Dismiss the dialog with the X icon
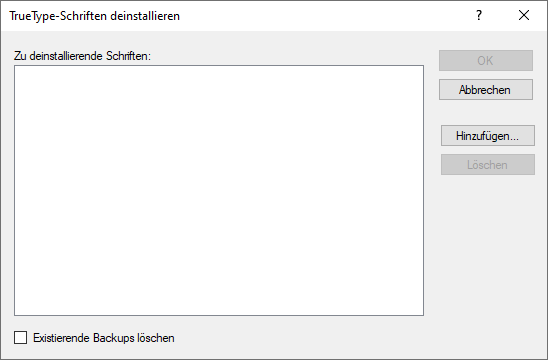Viewport: 548px width, 360px height. click(x=524, y=15)
